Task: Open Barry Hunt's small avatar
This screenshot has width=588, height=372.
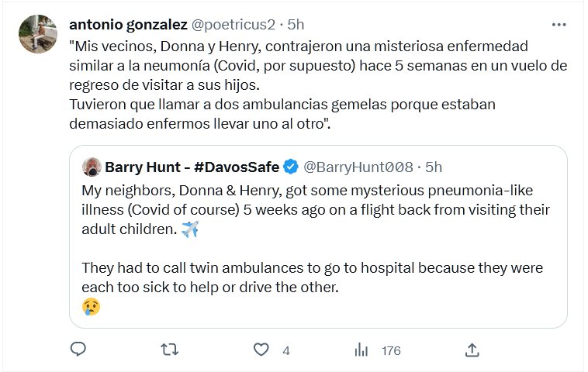Action: tap(92, 167)
